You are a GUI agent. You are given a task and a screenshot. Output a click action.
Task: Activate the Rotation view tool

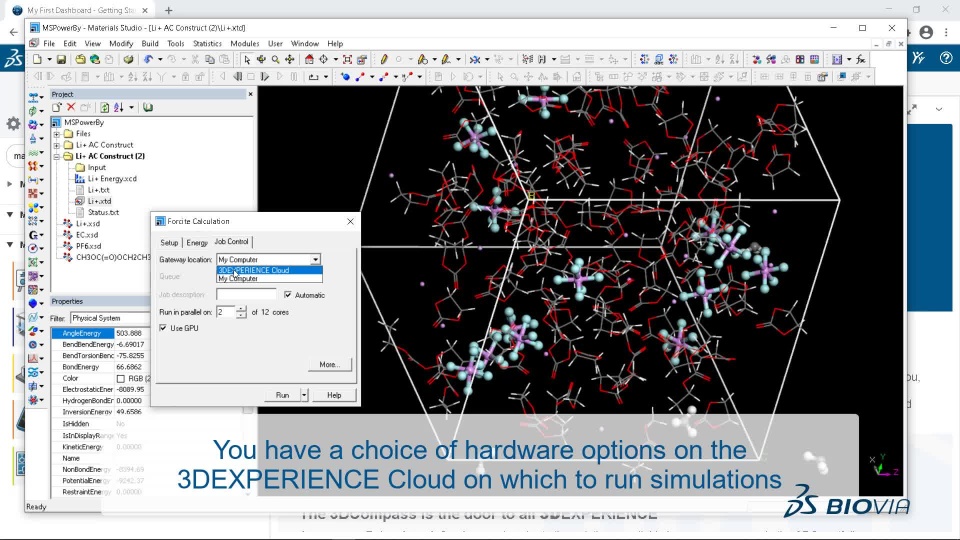point(261,59)
